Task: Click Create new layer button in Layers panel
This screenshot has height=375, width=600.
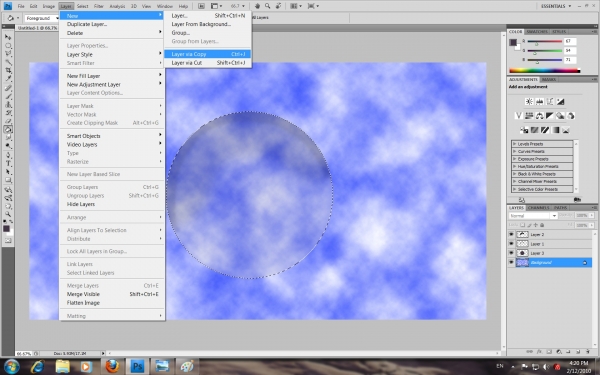Action: click(578, 351)
